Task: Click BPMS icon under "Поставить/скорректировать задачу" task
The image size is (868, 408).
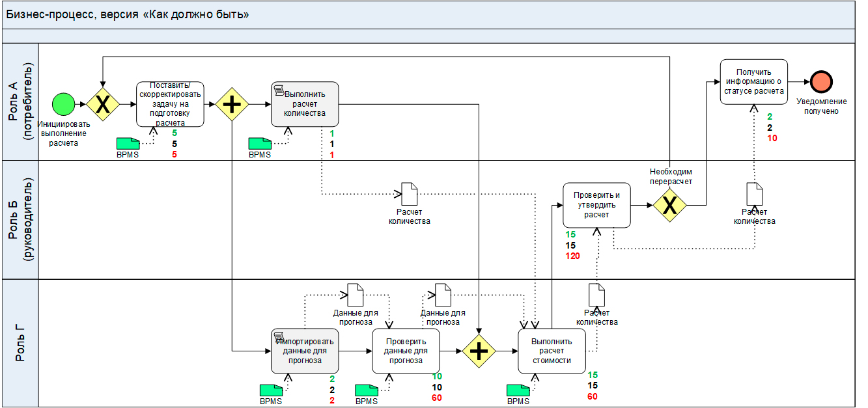Action: point(128,144)
